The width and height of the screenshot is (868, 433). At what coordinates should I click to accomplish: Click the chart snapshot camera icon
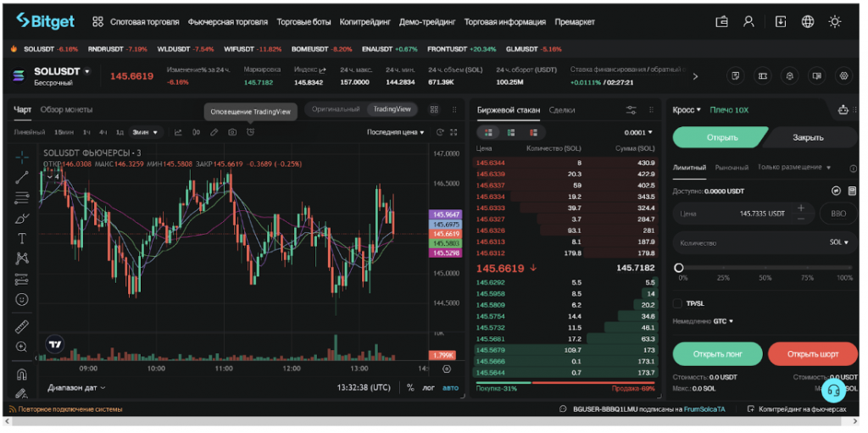232,132
